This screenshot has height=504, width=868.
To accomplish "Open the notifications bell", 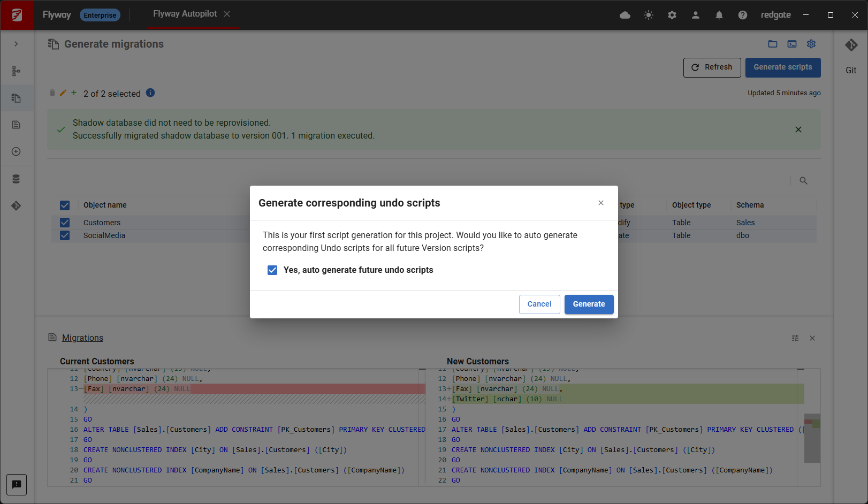I will [719, 15].
